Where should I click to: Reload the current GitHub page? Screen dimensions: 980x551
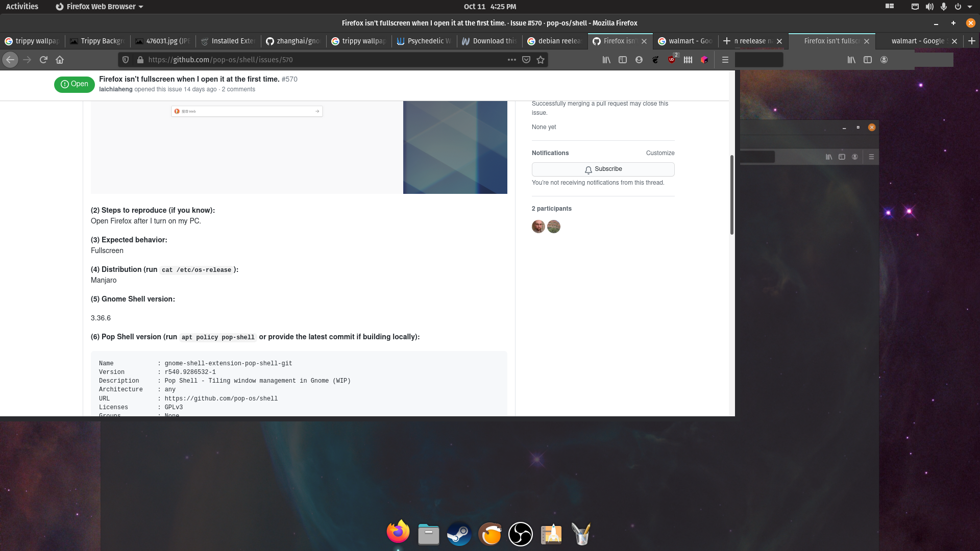(x=43, y=60)
